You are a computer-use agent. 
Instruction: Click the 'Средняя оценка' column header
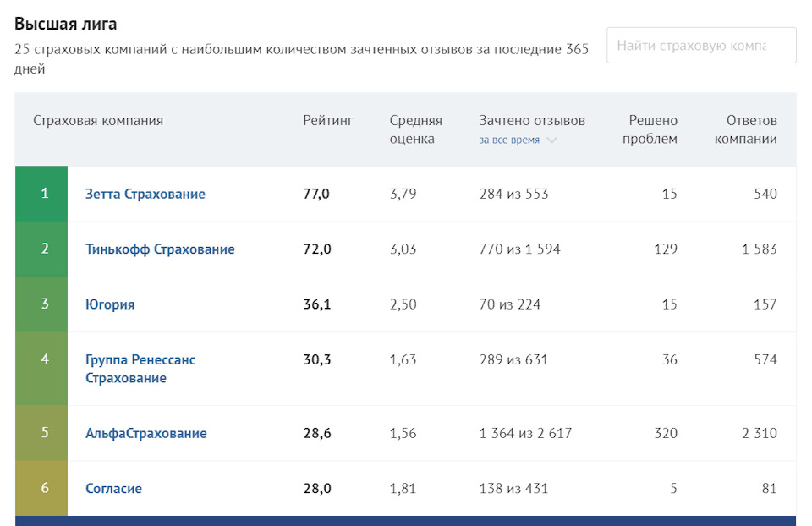[415, 129]
